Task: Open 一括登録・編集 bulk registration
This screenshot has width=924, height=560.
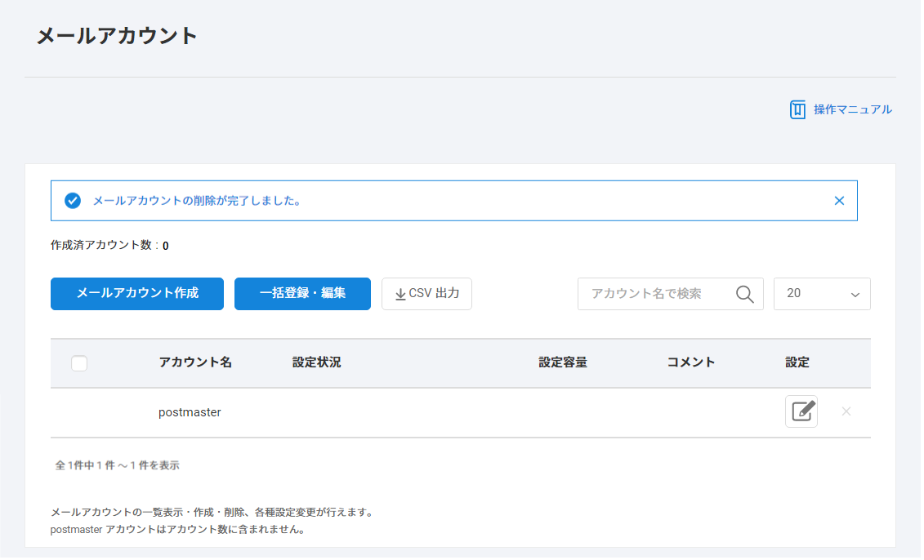Action: pos(302,294)
